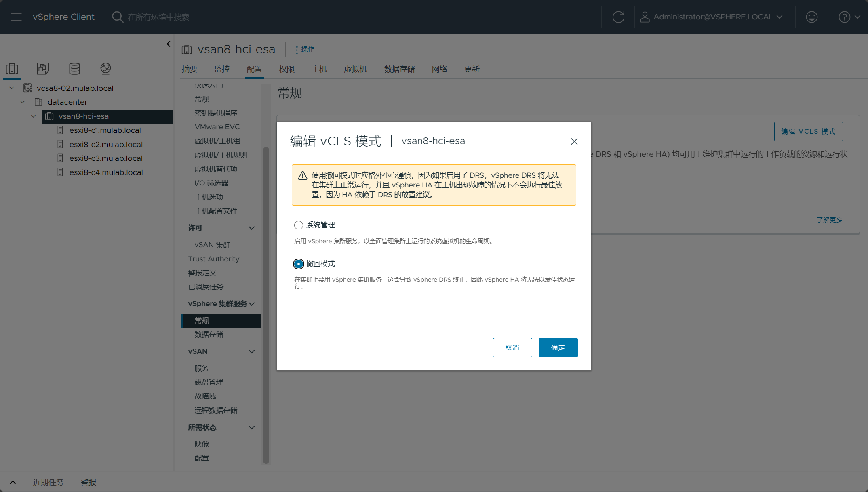Switch to the 网络 tab
Screen dimensions: 868x492
(440, 69)
